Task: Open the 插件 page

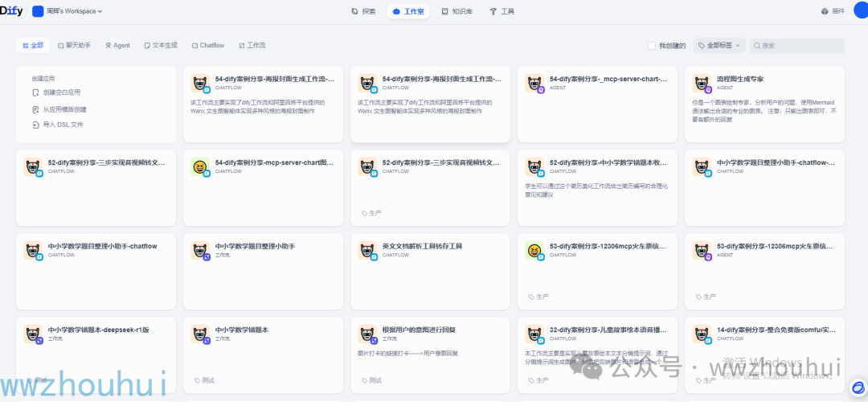Action: (833, 11)
